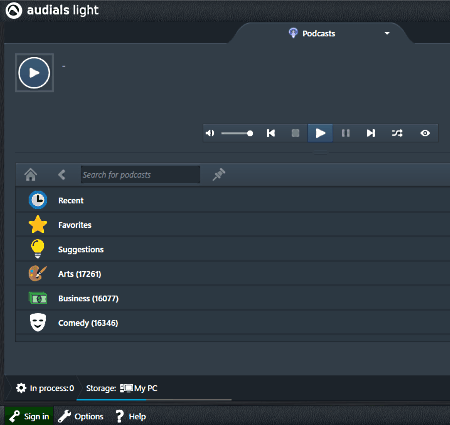Viewport: 450px width, 425px height.
Task: Open the Recent list entry
Action: pos(233,200)
